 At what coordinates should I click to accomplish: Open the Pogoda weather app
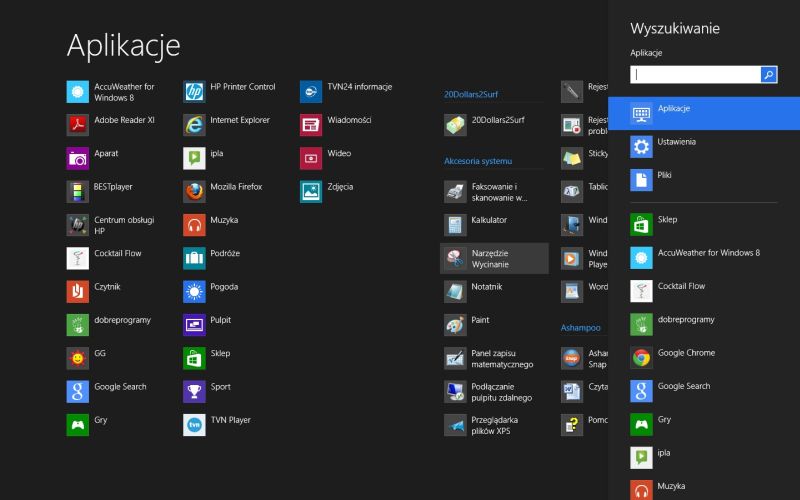pyautogui.click(x=211, y=291)
